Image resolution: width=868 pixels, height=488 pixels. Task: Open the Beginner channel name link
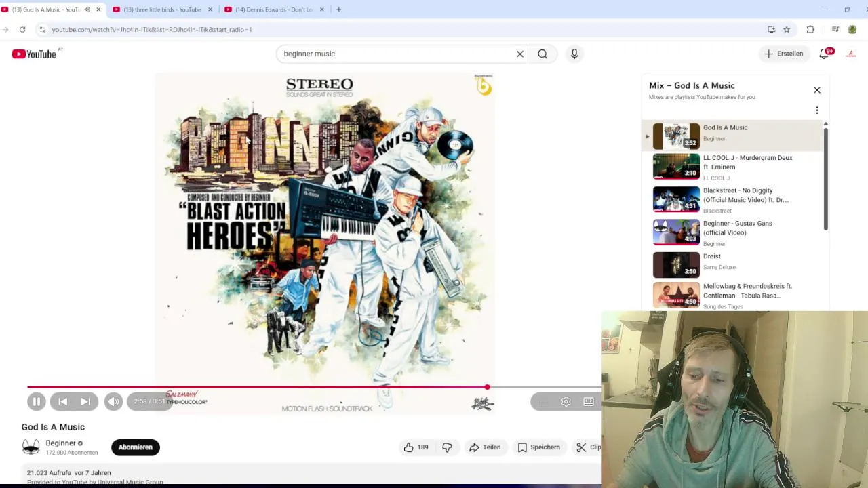tap(61, 443)
